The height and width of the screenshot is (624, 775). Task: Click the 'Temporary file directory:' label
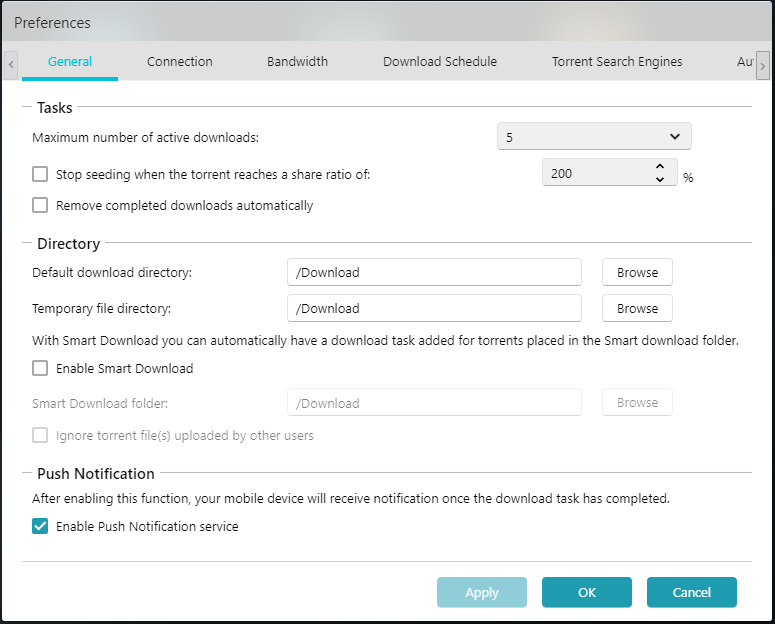coord(101,309)
